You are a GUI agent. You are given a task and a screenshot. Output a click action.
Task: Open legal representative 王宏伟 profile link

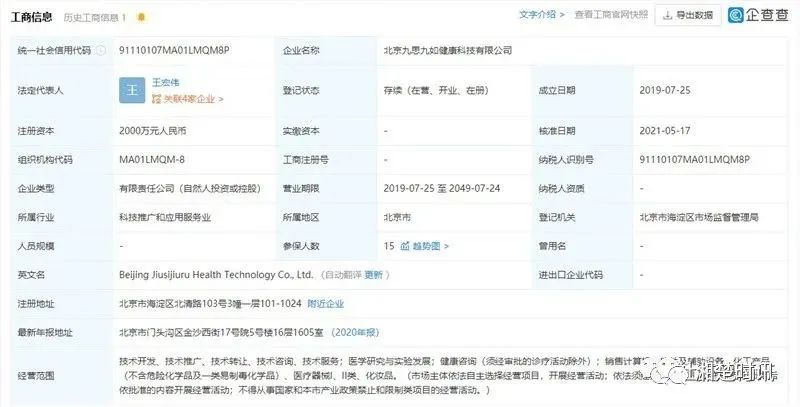click(166, 82)
